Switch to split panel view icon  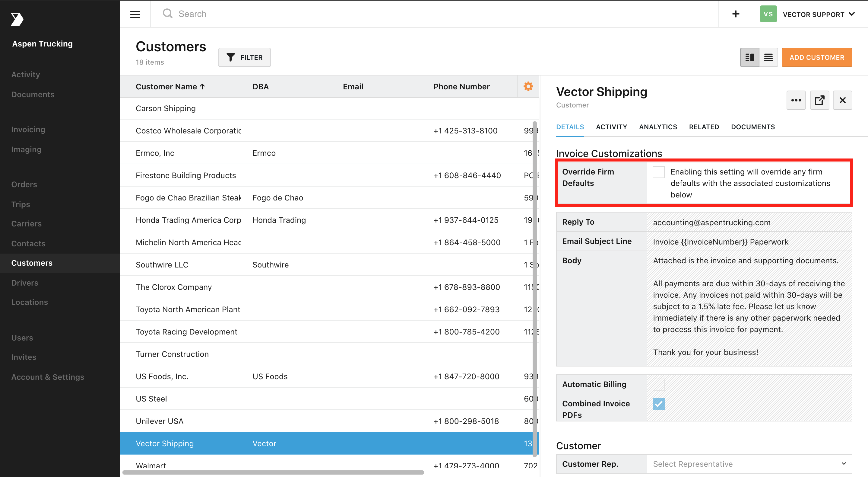pos(749,57)
